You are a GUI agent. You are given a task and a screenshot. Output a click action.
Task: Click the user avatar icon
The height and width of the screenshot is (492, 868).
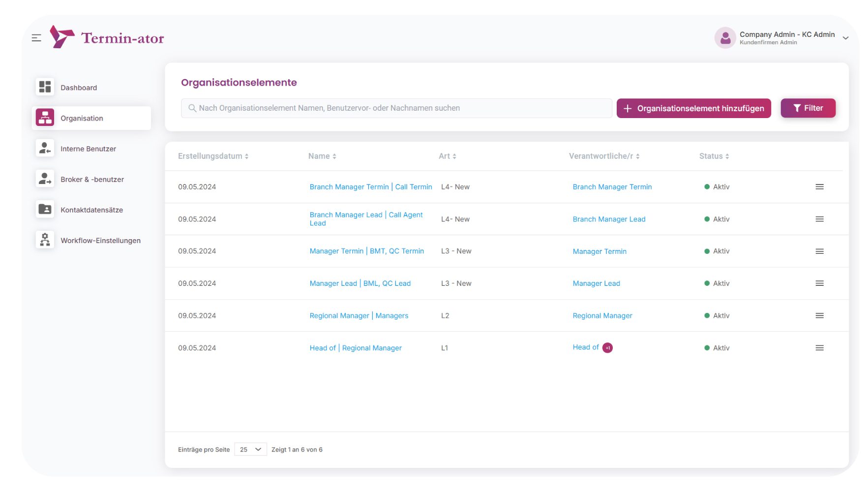[724, 38]
